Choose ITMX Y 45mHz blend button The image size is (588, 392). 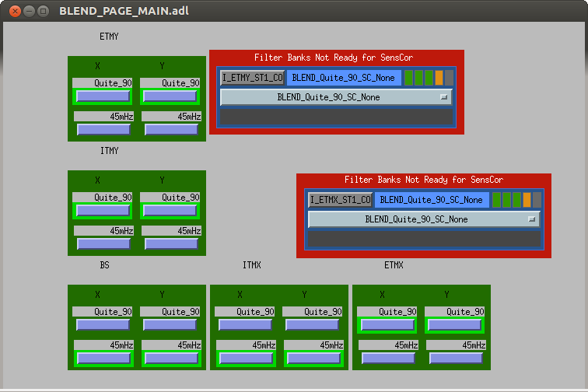(x=314, y=359)
